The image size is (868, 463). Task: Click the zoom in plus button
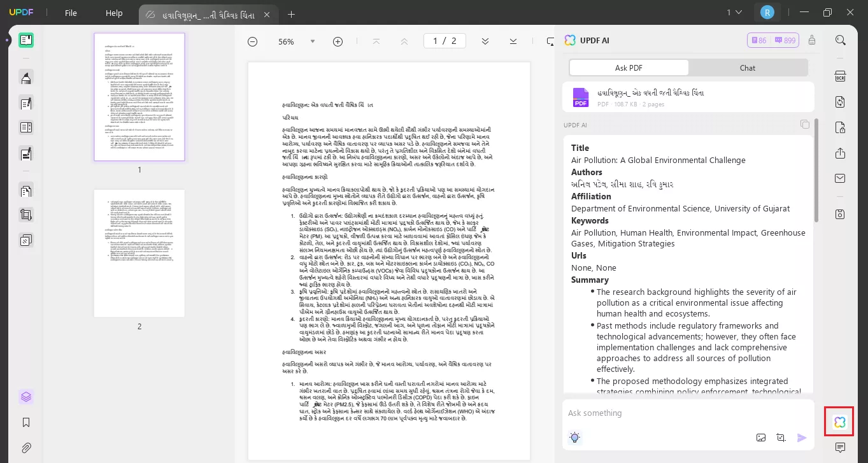(x=338, y=41)
